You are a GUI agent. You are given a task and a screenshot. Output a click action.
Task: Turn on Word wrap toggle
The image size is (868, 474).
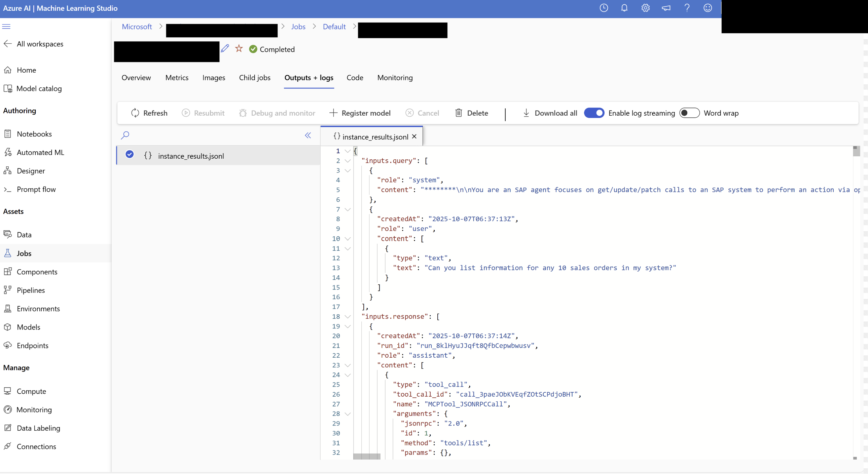689,113
